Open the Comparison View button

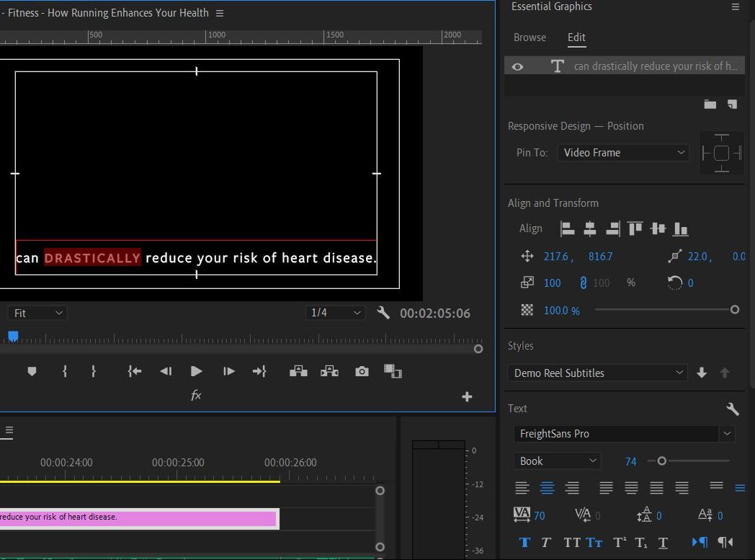pyautogui.click(x=393, y=371)
